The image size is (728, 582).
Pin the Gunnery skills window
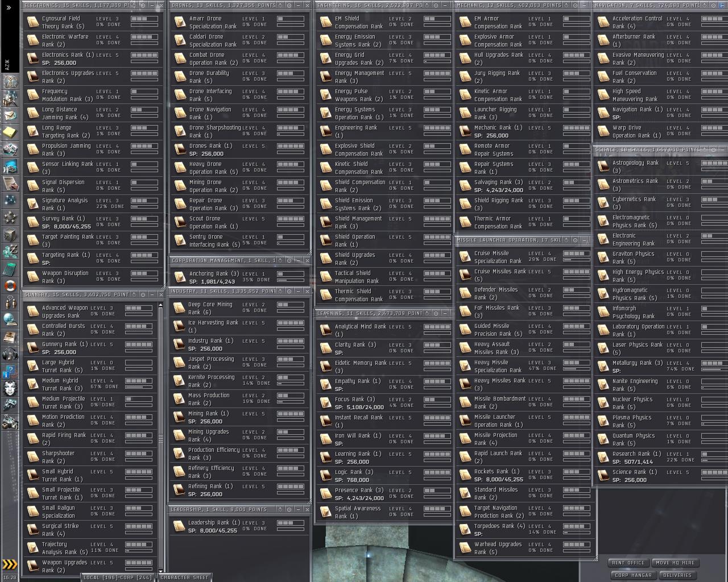134,294
